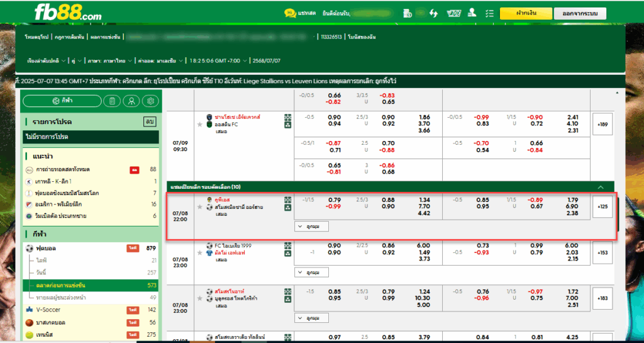Screen dimensions: 644x343
Task: Open statistics icon for คูพีเอส match
Action: [287, 207]
